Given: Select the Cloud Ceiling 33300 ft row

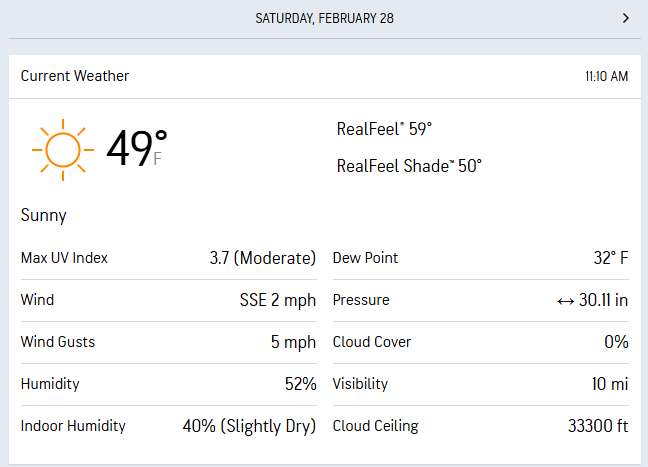Looking at the screenshot, I should (480, 426).
